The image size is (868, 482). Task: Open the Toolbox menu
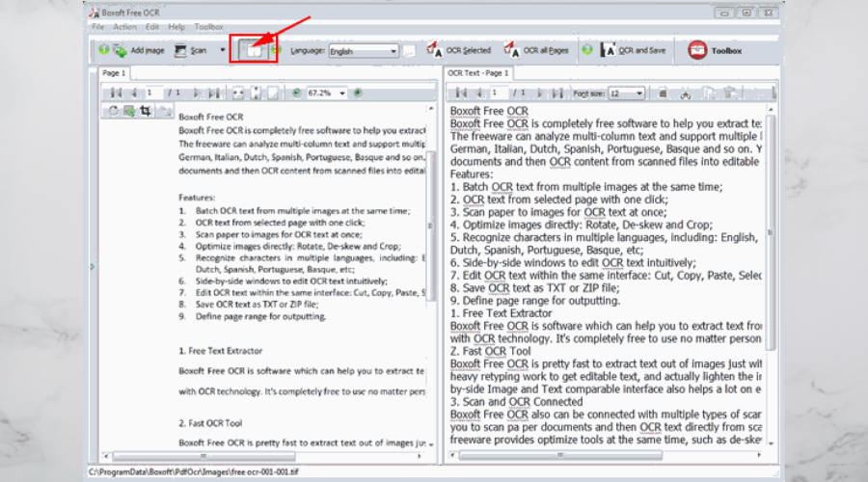208,27
